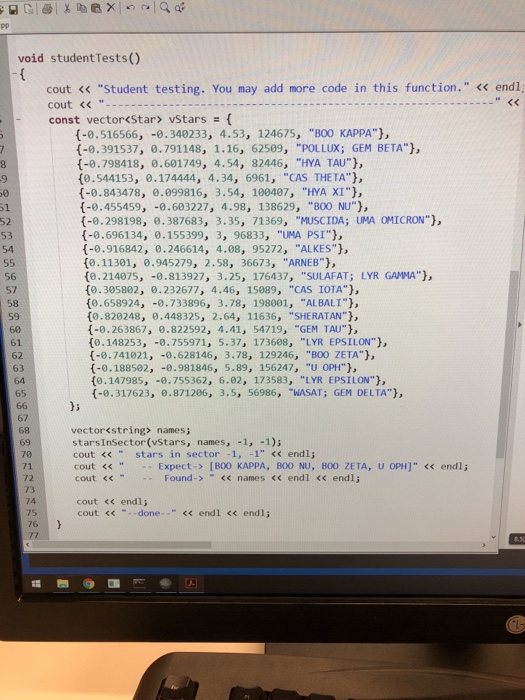Click vector<string> names; on line 68
This screenshot has width=525, height=700.
coord(130,430)
